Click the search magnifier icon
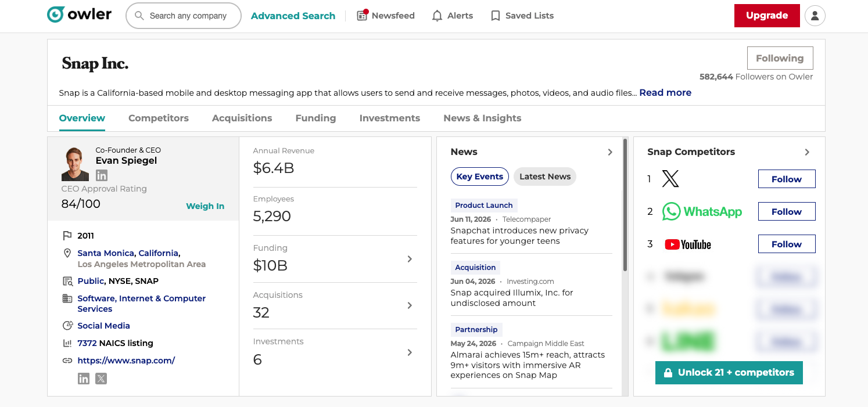868x407 pixels. (x=139, y=16)
